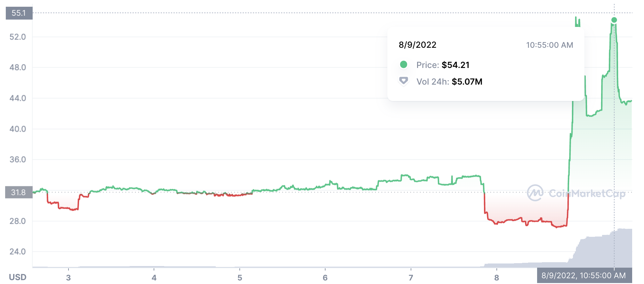The image size is (644, 284).
Task: Click the 55.1 high price label
Action: tap(19, 13)
